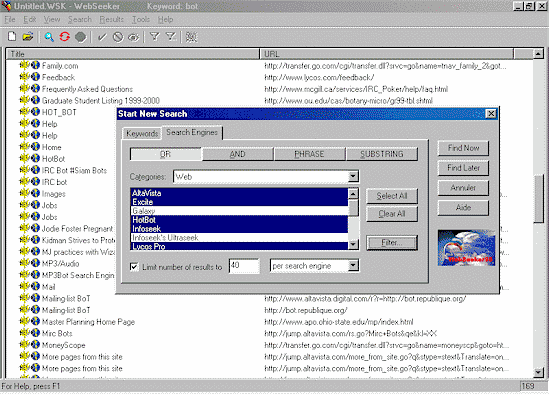Click the eye view toolbar icon
This screenshot has height=395, width=550.
click(134, 37)
